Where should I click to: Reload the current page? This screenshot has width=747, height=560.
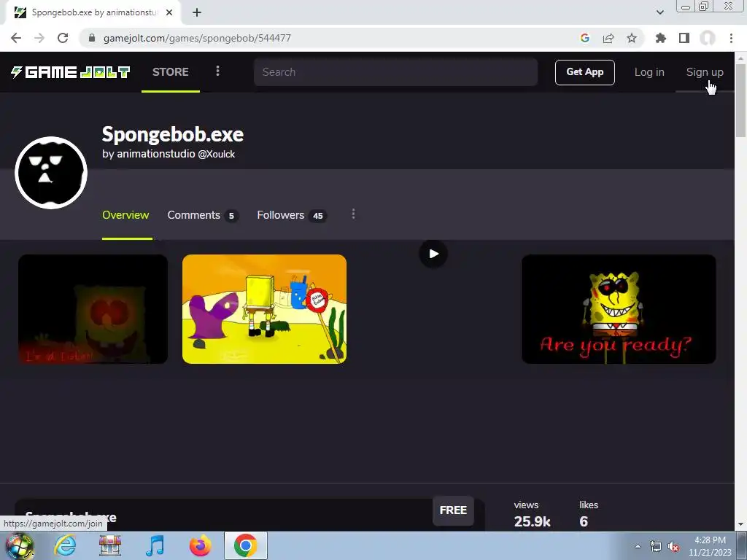[x=63, y=38]
